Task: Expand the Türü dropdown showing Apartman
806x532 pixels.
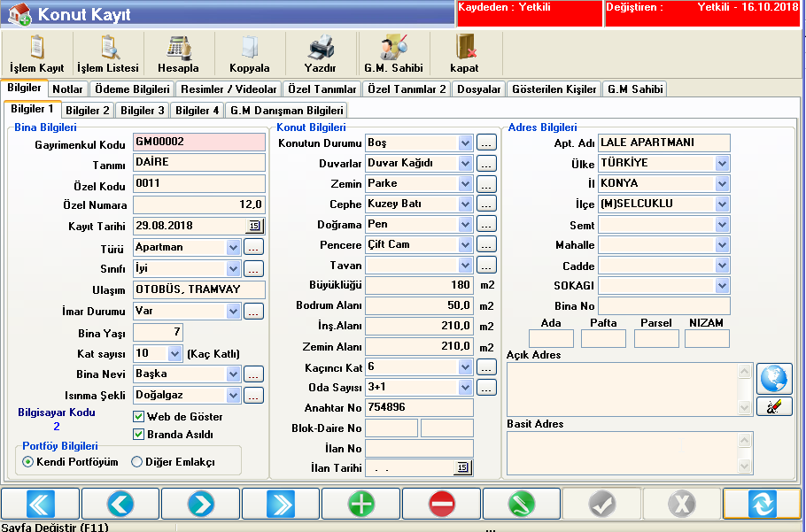Action: [x=233, y=248]
